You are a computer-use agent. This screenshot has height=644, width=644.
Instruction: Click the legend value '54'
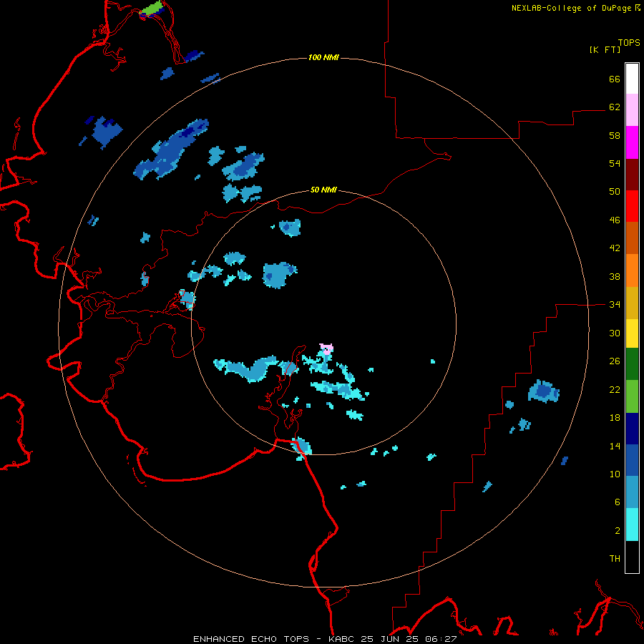pyautogui.click(x=615, y=163)
